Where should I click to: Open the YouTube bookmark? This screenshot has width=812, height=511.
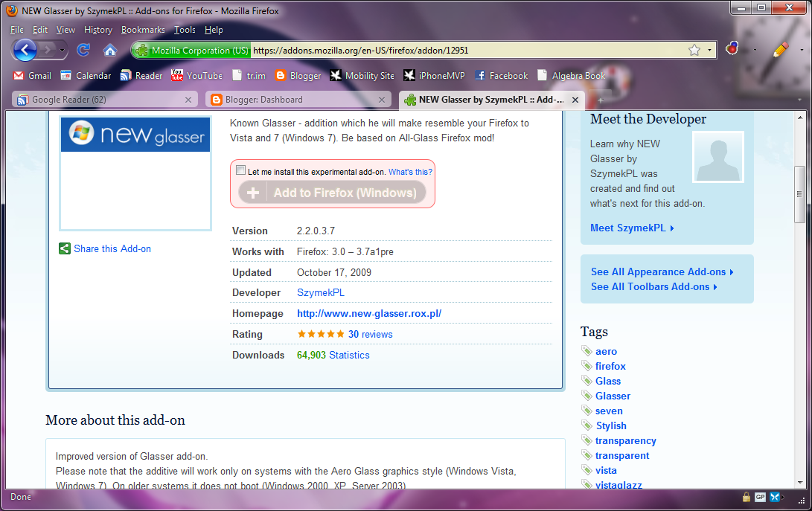click(x=196, y=76)
